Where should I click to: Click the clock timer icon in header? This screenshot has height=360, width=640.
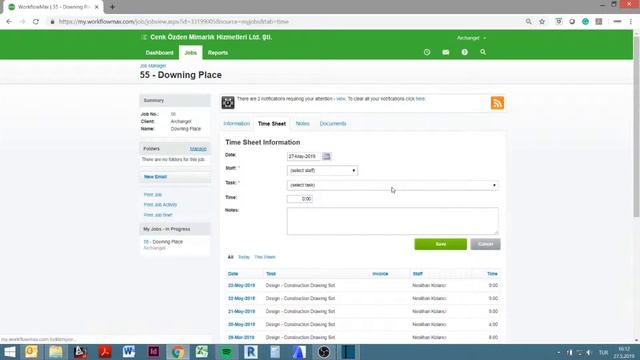pyautogui.click(x=427, y=52)
